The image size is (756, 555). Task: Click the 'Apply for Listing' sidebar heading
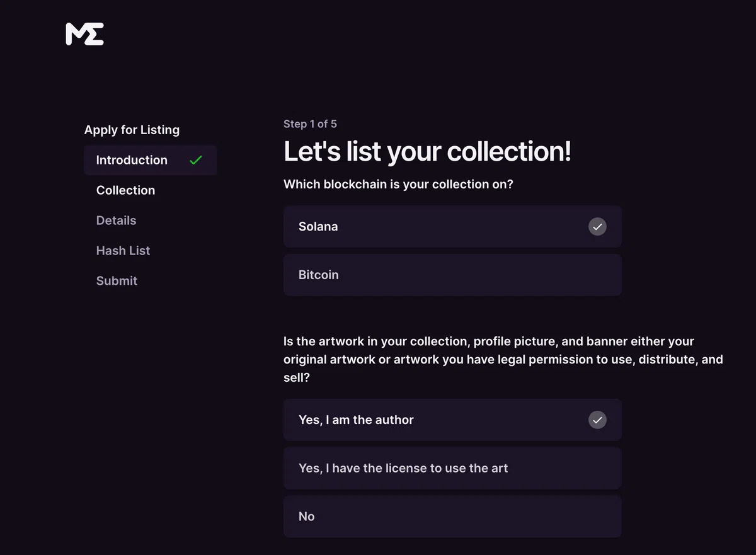[x=132, y=130]
